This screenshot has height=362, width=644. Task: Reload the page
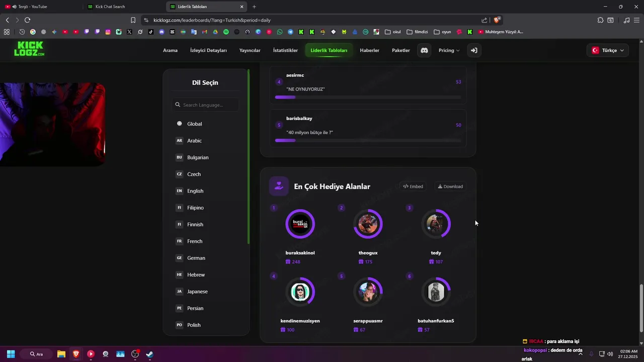click(27, 20)
